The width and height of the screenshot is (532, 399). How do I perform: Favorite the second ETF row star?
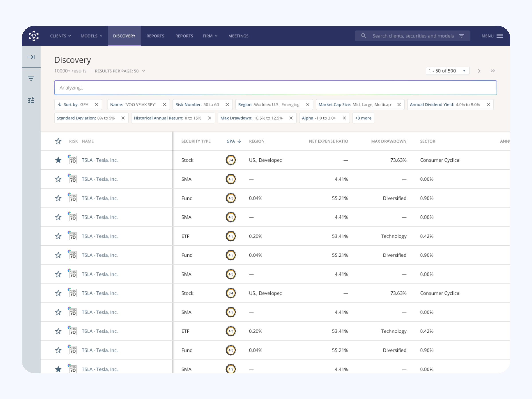coord(58,331)
